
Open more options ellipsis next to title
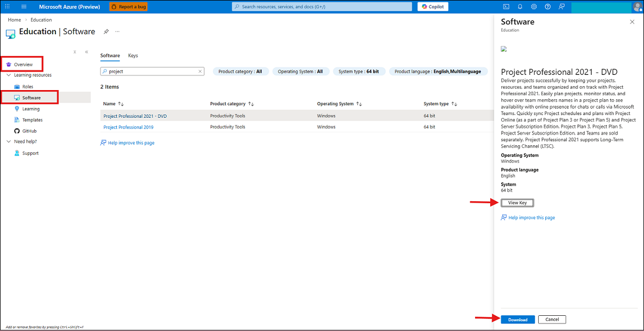click(117, 31)
